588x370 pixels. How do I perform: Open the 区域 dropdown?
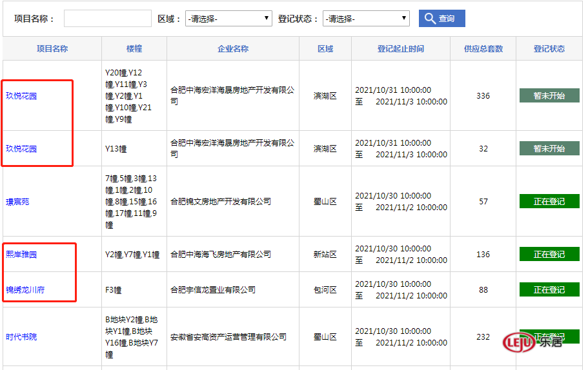coord(228,18)
